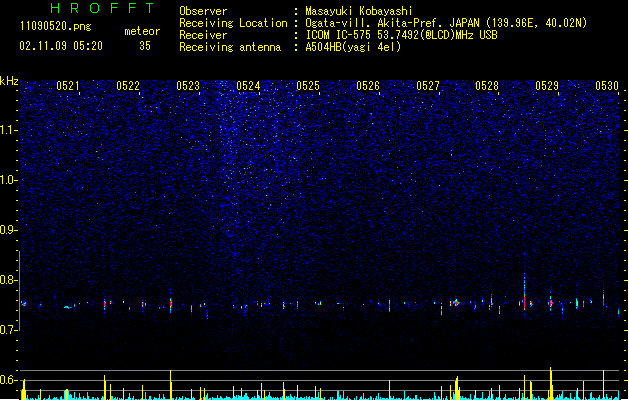Click the Receiving antenna label
This screenshot has width=629, height=400.
(230, 47)
